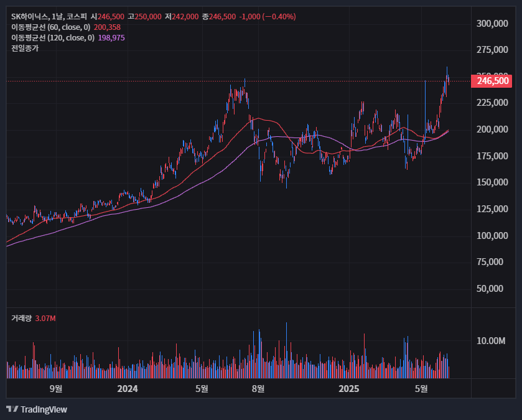
Task: Click the 150,000 price axis label
Action: [492, 182]
